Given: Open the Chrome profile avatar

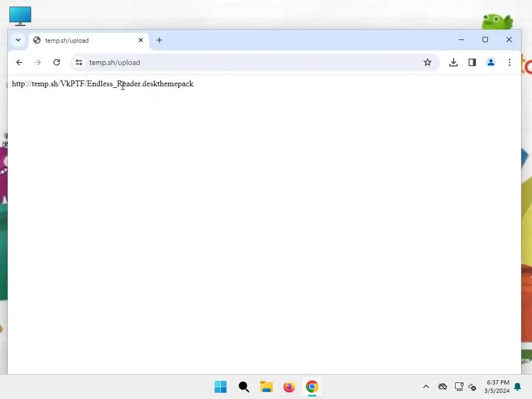Looking at the screenshot, I should 490,62.
